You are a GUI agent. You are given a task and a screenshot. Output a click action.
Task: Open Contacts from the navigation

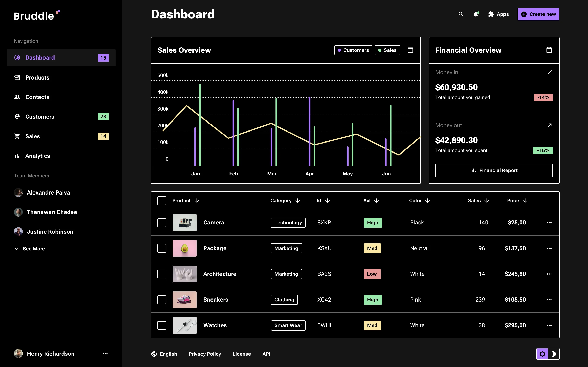click(x=37, y=97)
